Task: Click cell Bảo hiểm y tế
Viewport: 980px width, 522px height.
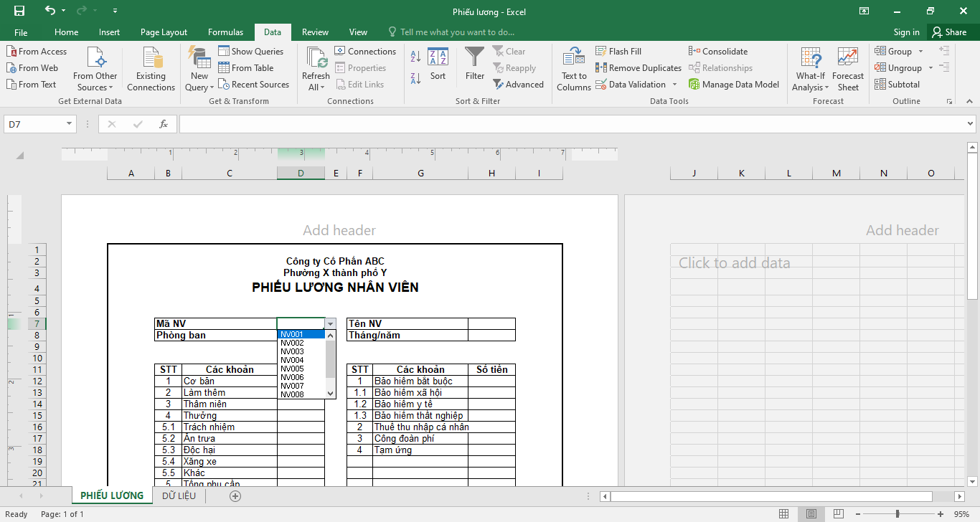Action: (x=420, y=404)
